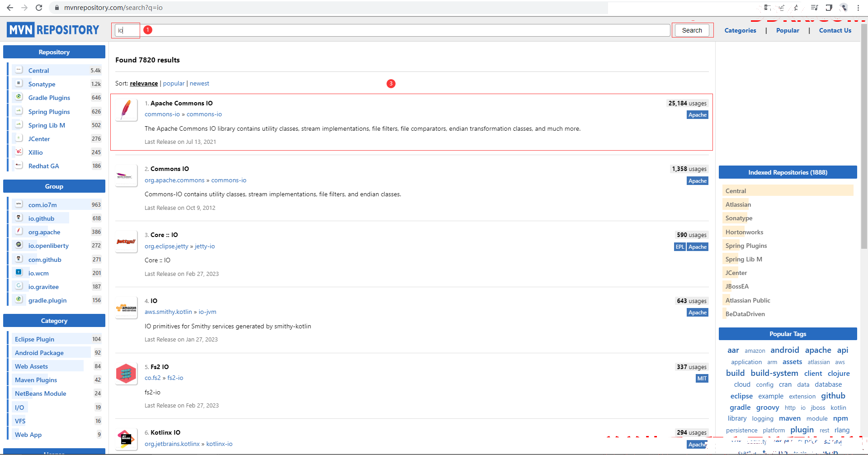This screenshot has width=868, height=455.
Task: Click the Gradle Plugins icon in sidebar
Action: coord(19,97)
